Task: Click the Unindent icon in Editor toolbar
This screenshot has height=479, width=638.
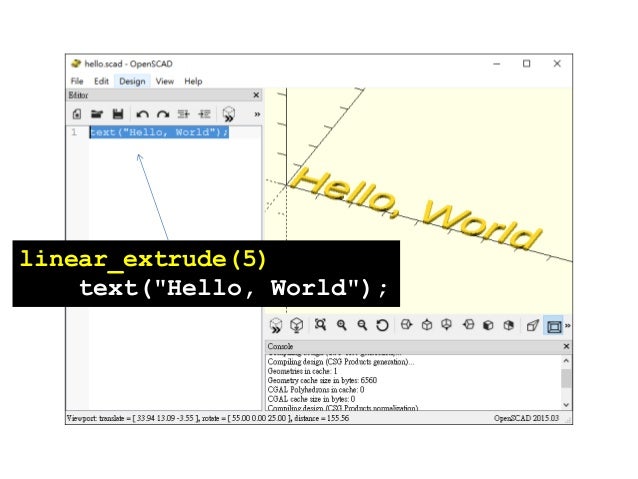Action: click(x=183, y=114)
